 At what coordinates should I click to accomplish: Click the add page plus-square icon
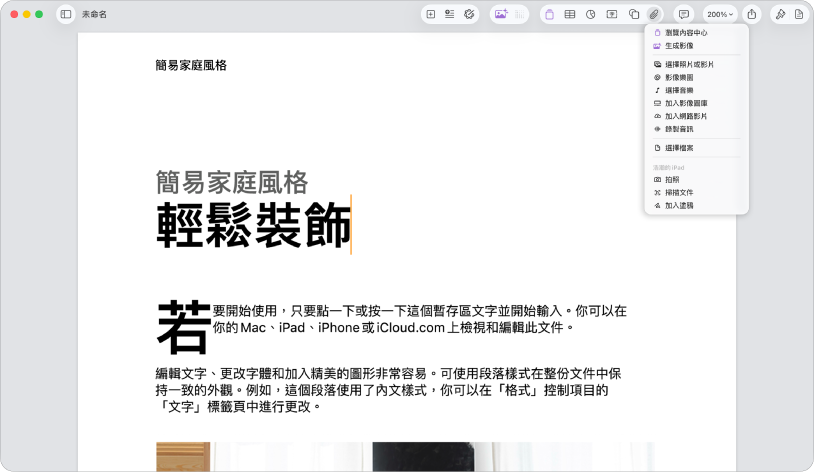click(x=431, y=15)
